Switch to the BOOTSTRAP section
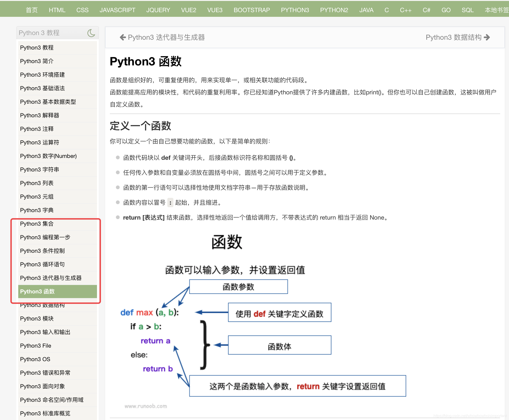Screen dimensions: 509x420 [251, 10]
